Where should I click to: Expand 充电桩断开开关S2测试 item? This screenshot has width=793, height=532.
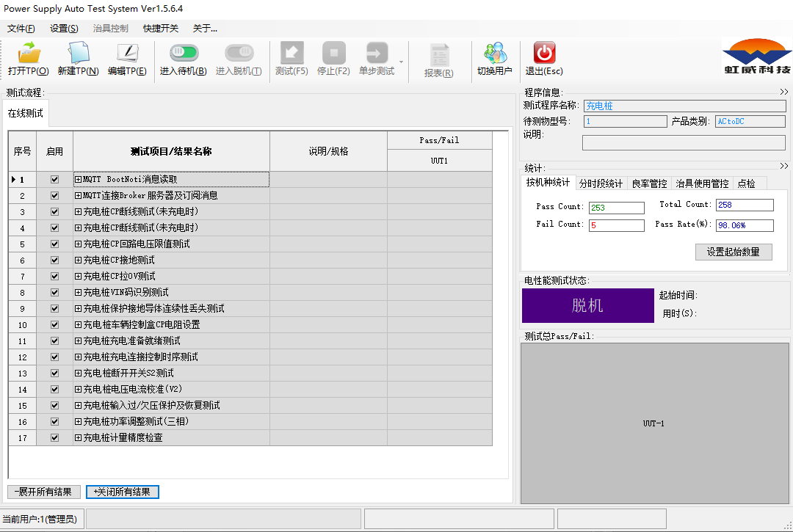tap(78, 374)
